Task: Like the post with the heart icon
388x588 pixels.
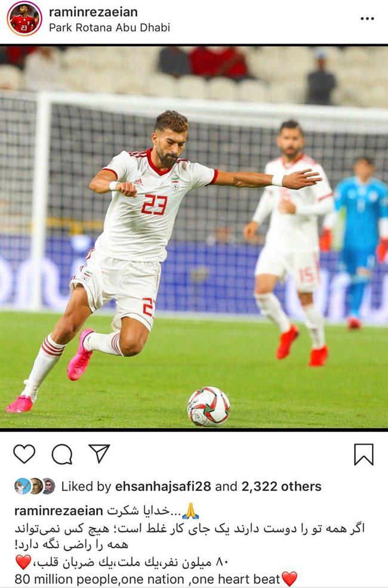Action: pos(24,454)
